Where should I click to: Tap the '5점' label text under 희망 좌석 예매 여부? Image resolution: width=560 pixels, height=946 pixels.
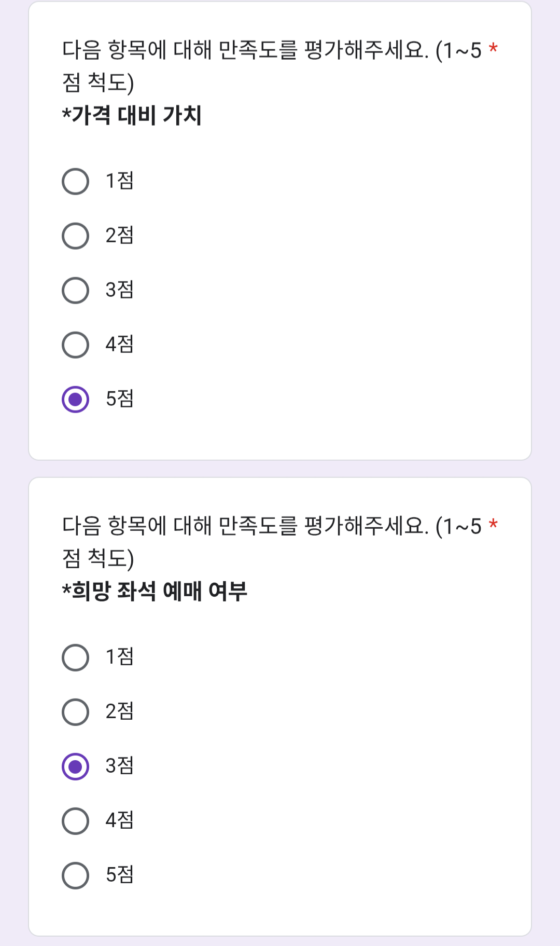coord(120,875)
